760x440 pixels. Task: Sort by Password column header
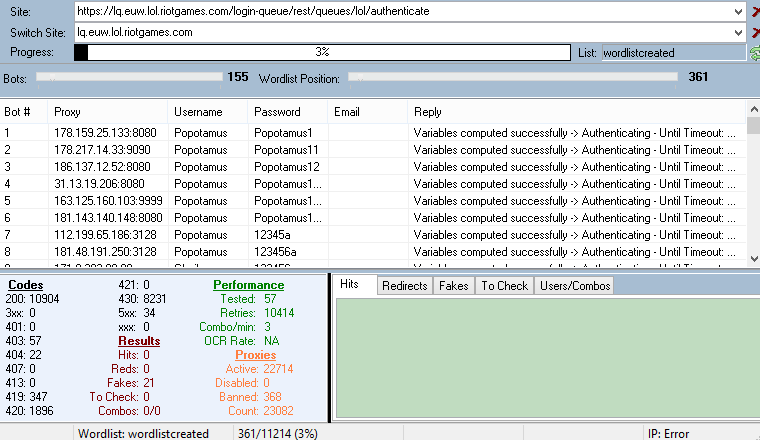288,112
